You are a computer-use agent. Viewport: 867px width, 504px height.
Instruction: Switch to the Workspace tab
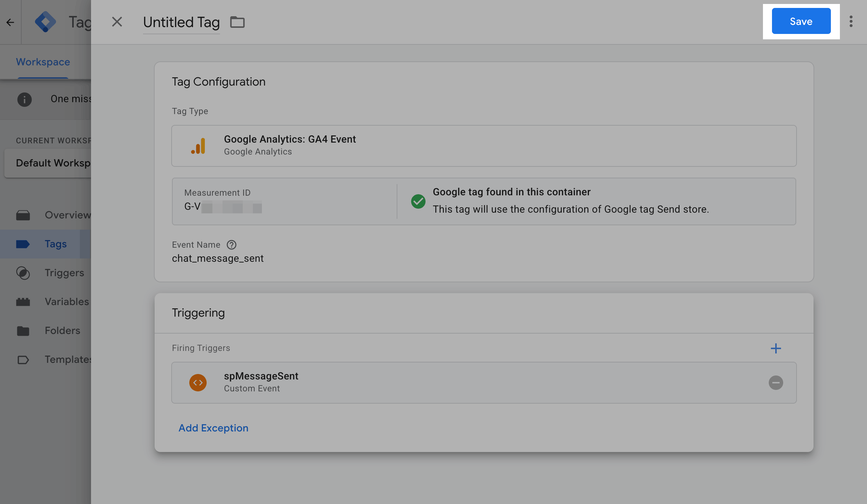pyautogui.click(x=43, y=62)
